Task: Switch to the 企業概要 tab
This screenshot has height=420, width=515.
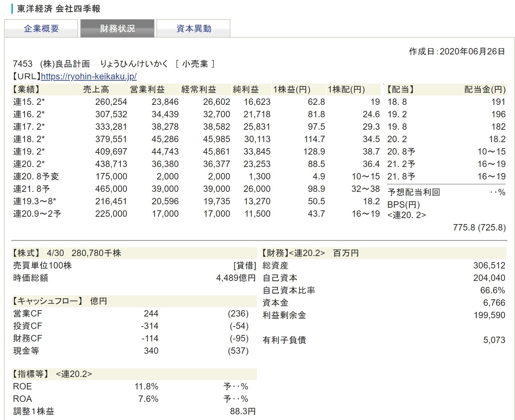Action: pos(41,29)
